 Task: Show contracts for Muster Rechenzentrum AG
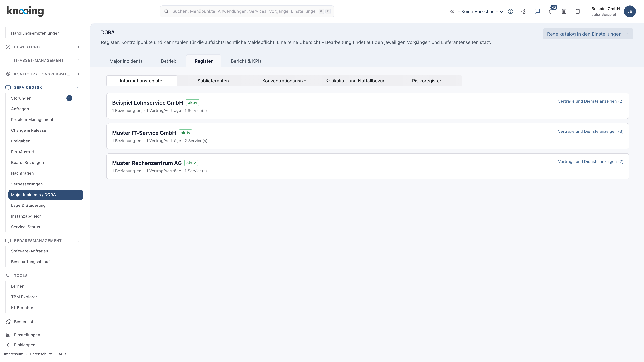(x=591, y=162)
